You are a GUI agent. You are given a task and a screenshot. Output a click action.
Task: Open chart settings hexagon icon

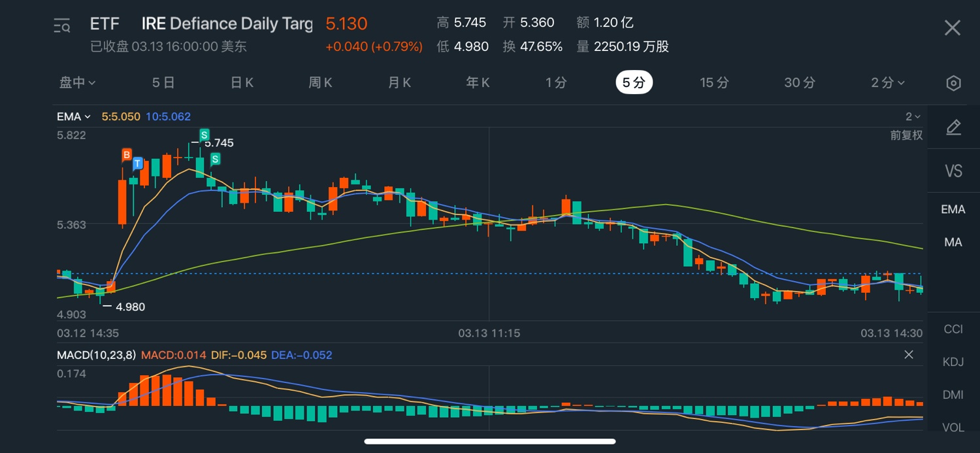point(953,83)
